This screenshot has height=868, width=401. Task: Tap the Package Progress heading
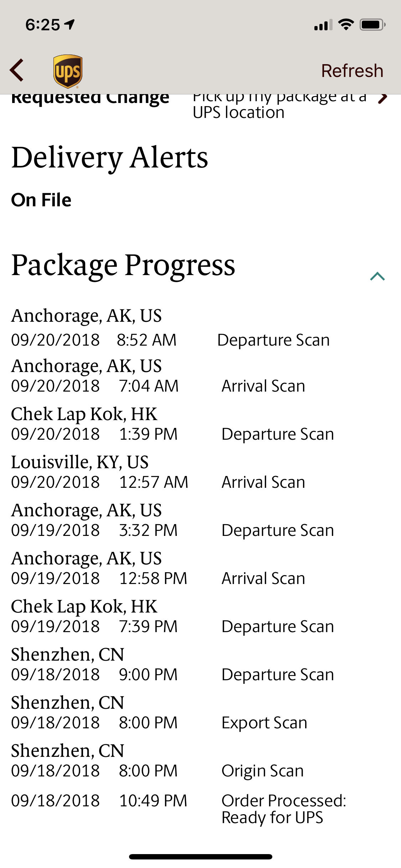(123, 265)
